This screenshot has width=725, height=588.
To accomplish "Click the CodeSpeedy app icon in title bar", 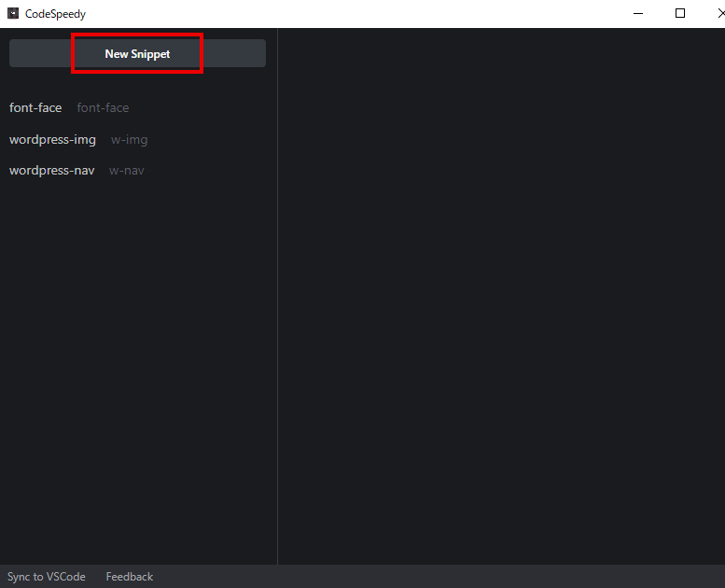I will click(13, 14).
